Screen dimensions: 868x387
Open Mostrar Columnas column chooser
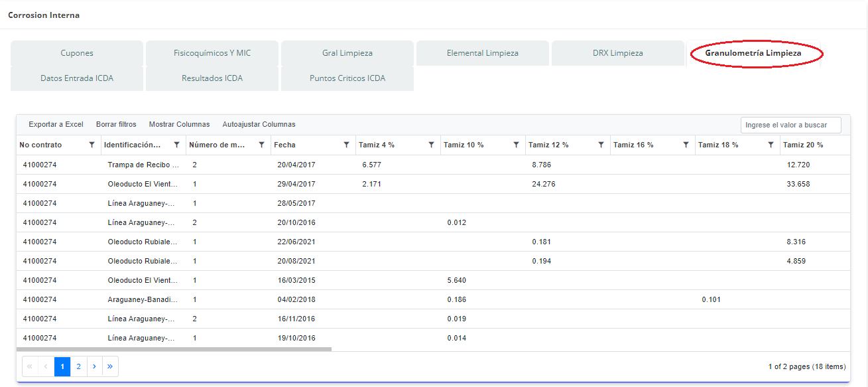[x=179, y=124]
